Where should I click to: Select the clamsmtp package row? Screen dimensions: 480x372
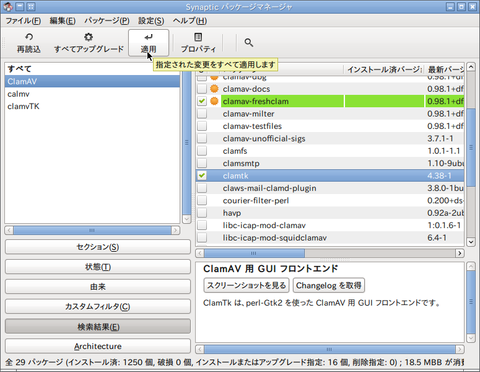(x=330, y=163)
